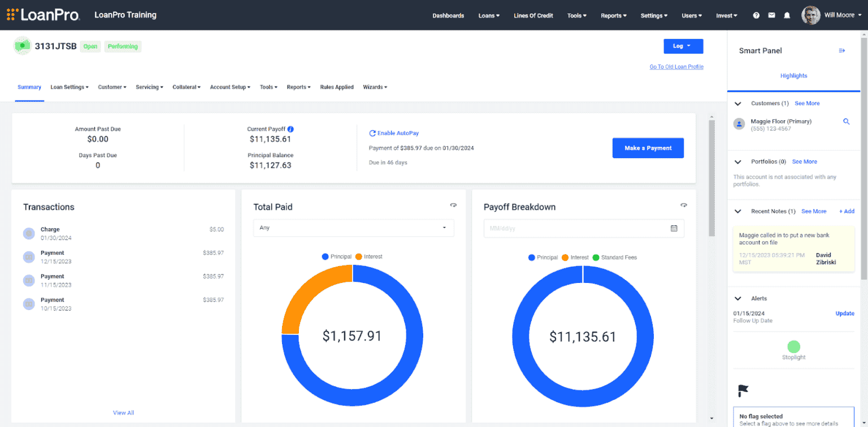Screen dimensions: 868x427
Task: Open the help question mark icon
Action: point(756,16)
